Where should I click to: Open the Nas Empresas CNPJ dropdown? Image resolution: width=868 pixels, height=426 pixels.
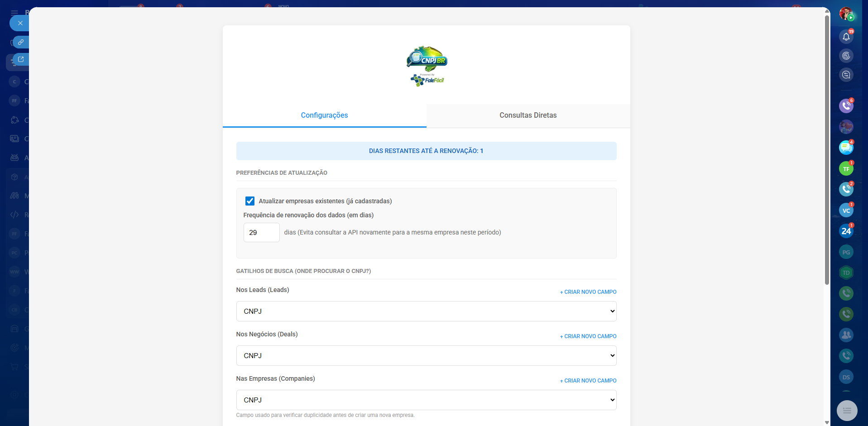[x=426, y=400]
